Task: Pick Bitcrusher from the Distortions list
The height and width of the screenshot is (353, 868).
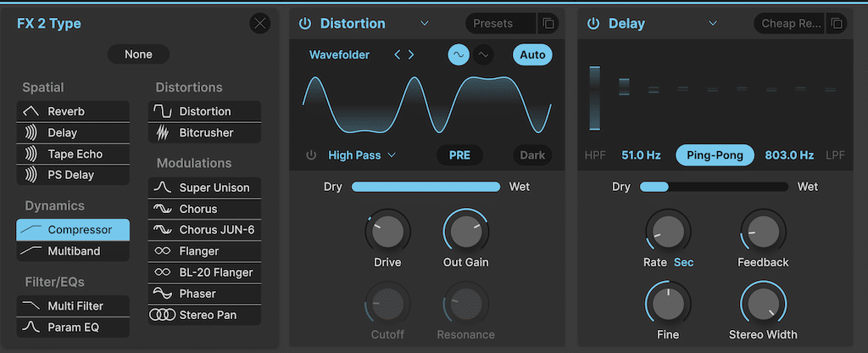Action: 204,133
